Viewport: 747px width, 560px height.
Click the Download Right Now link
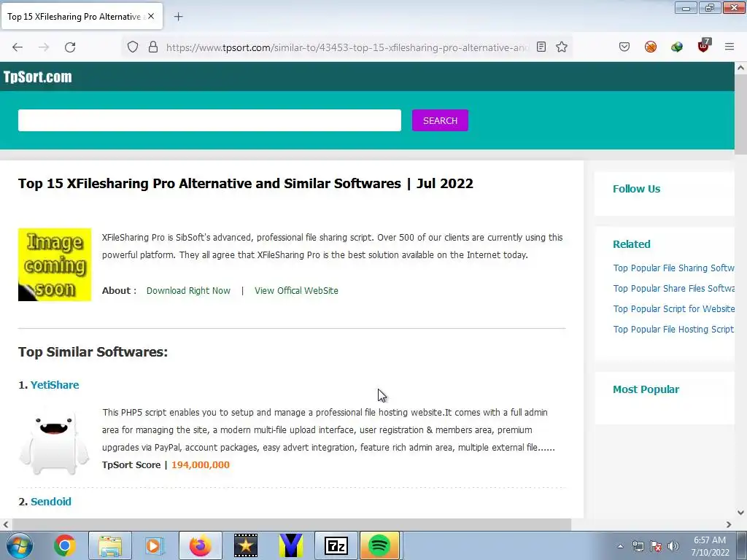(188, 290)
